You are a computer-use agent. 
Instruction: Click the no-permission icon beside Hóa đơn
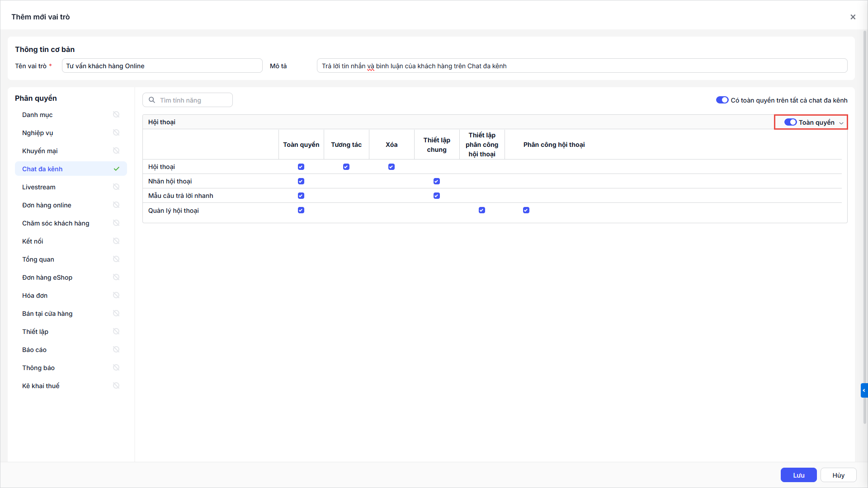click(x=116, y=296)
